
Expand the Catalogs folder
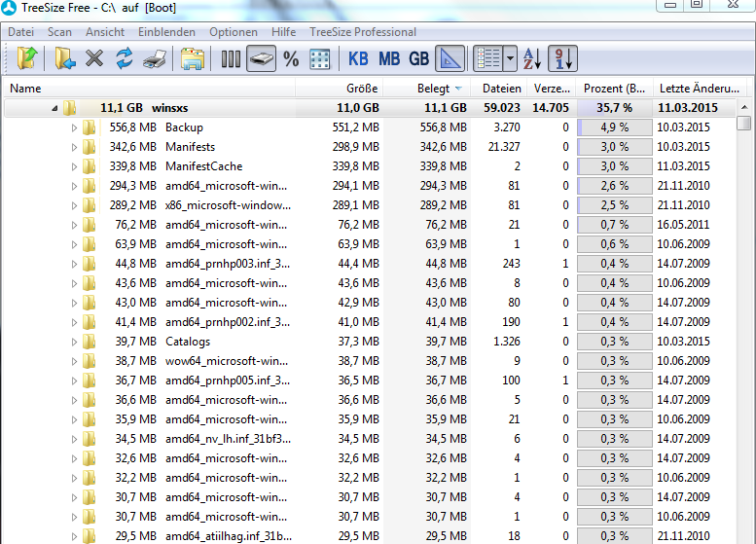tap(74, 342)
